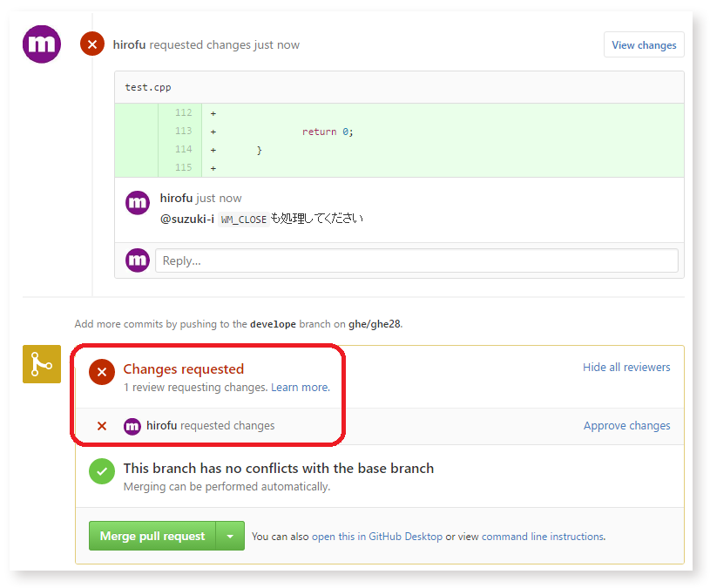Click the View changes button
This screenshot has width=710, height=588.
643,45
